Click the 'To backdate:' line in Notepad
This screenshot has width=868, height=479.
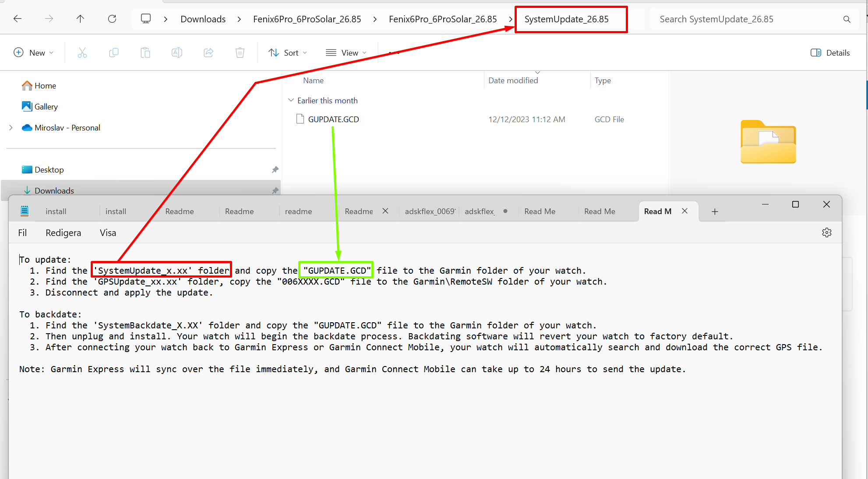(50, 314)
